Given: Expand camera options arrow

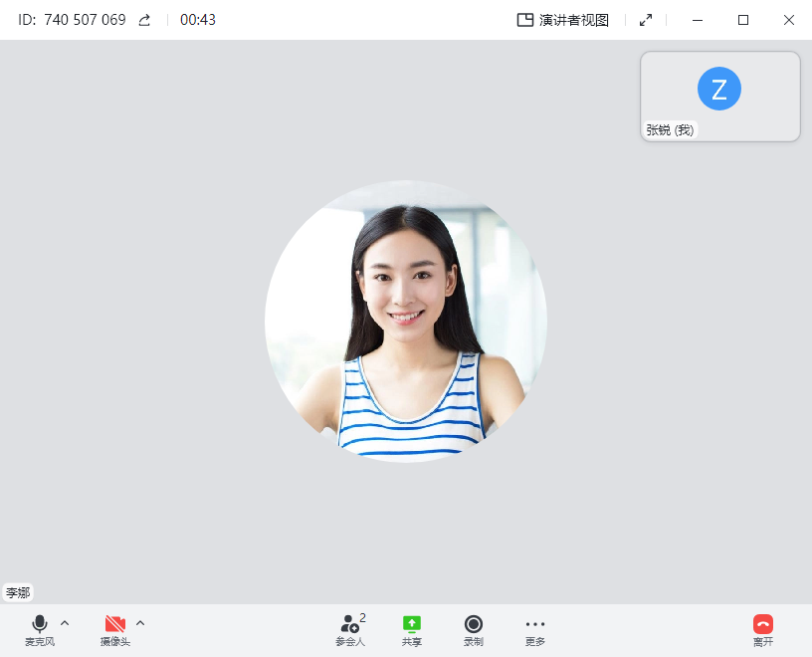Looking at the screenshot, I should pos(140,623).
